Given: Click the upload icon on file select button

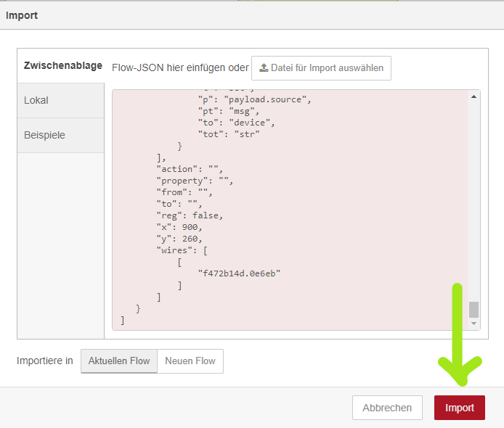Looking at the screenshot, I should [x=264, y=67].
